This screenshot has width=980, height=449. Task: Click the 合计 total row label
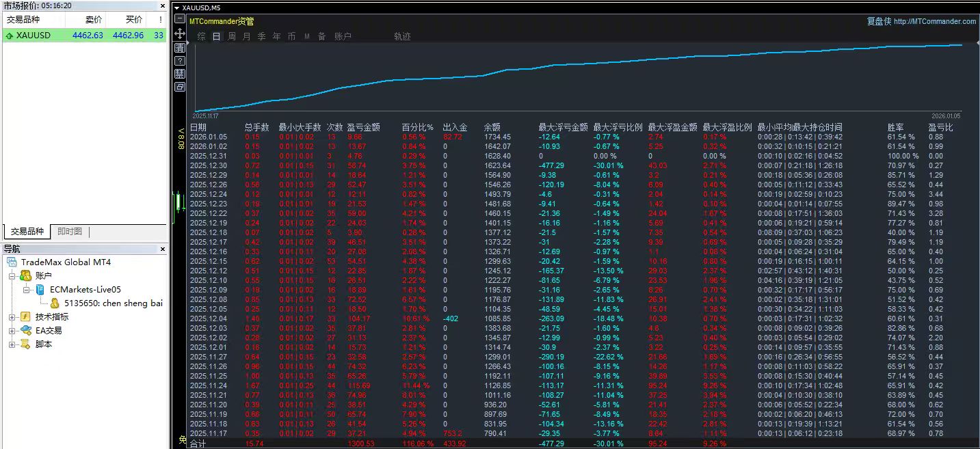198,444
